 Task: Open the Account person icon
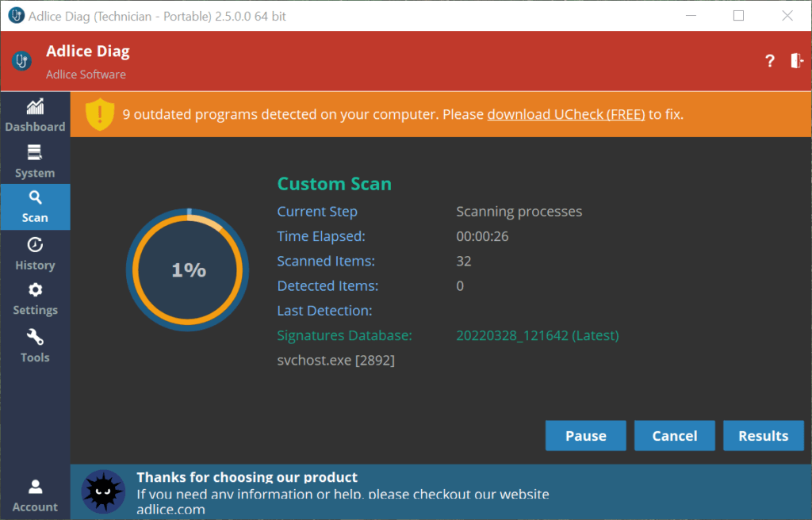[35, 487]
